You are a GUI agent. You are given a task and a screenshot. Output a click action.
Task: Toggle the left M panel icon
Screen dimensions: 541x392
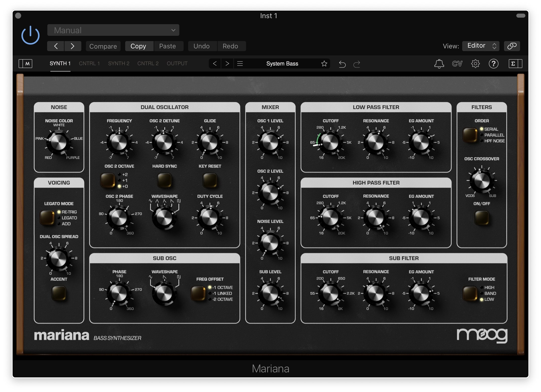point(25,64)
